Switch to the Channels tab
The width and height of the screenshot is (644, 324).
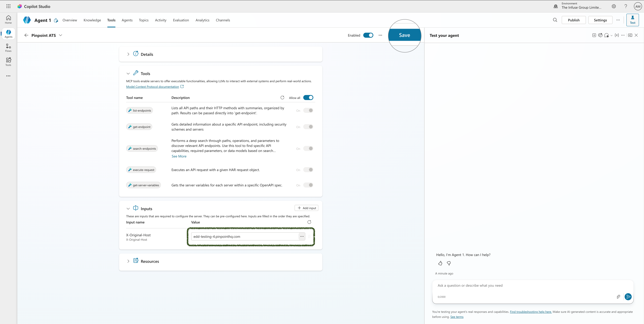(x=223, y=20)
